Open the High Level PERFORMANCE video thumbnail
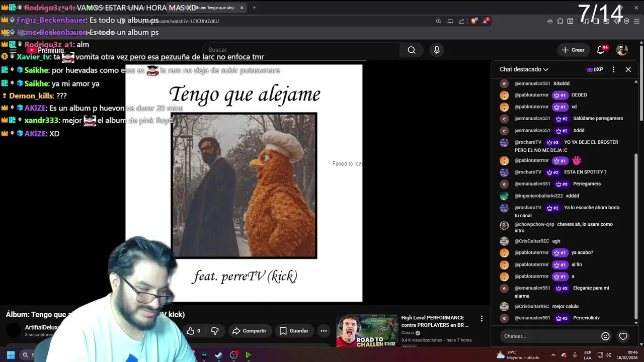644x362 pixels. point(367,331)
